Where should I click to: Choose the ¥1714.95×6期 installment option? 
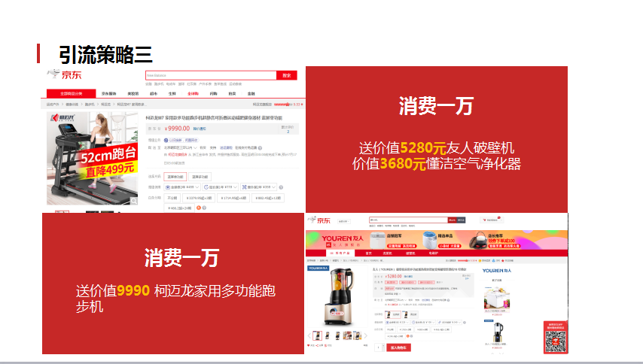[x=233, y=199]
